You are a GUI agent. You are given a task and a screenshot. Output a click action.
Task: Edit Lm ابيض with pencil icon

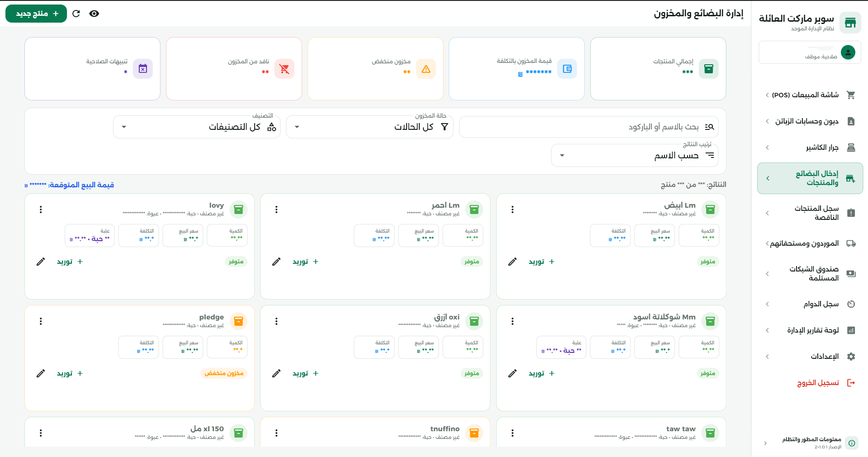coord(512,262)
